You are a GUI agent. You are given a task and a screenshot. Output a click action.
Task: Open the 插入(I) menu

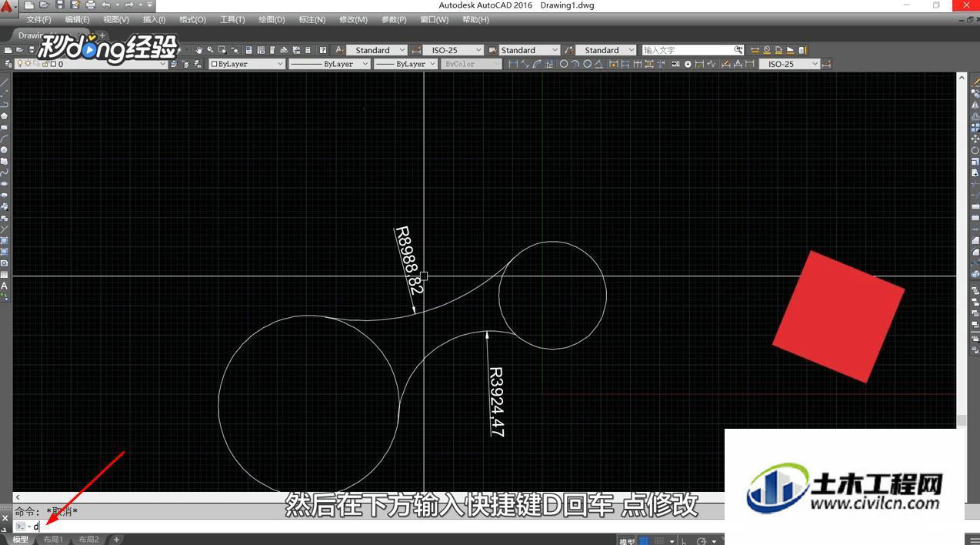coord(154,19)
